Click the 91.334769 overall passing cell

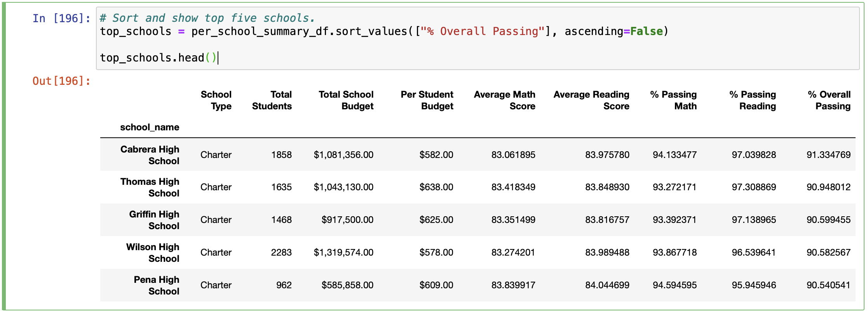click(x=828, y=155)
